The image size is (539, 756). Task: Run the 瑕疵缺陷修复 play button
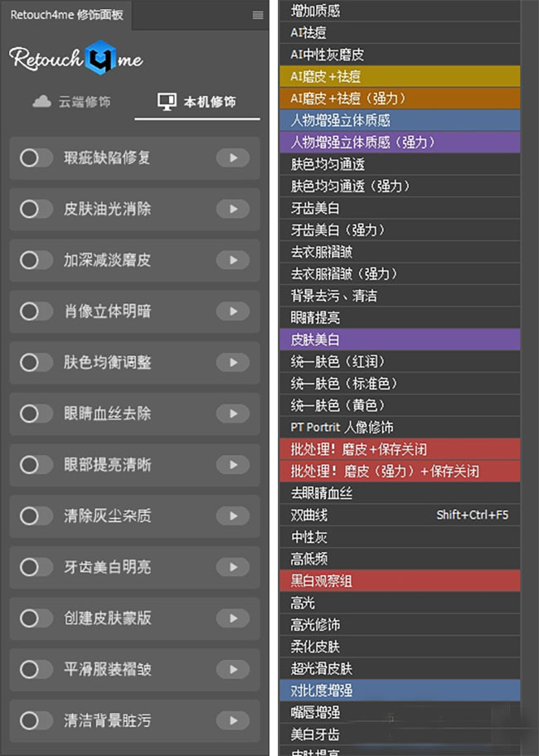tap(233, 157)
